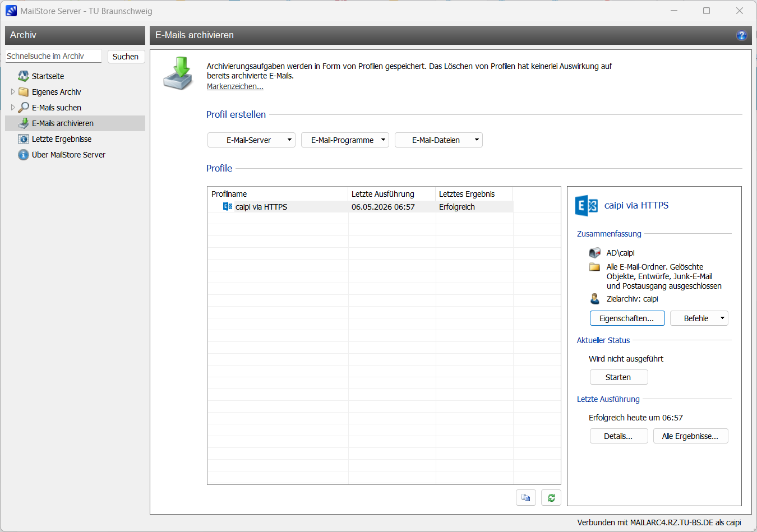Open Eigenschaften... of the profile
Screen dimensions: 757x532
point(627,318)
